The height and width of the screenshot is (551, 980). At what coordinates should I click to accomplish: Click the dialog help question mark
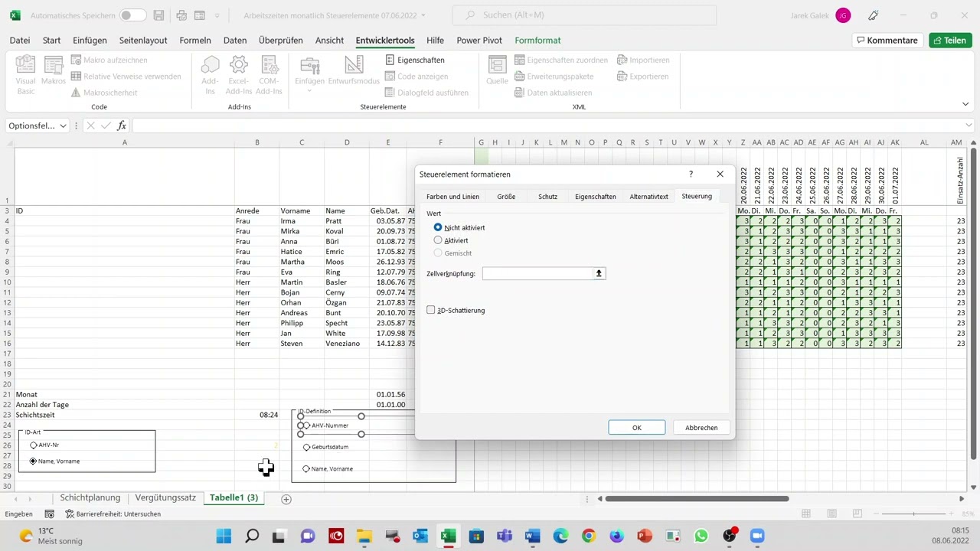coord(691,174)
